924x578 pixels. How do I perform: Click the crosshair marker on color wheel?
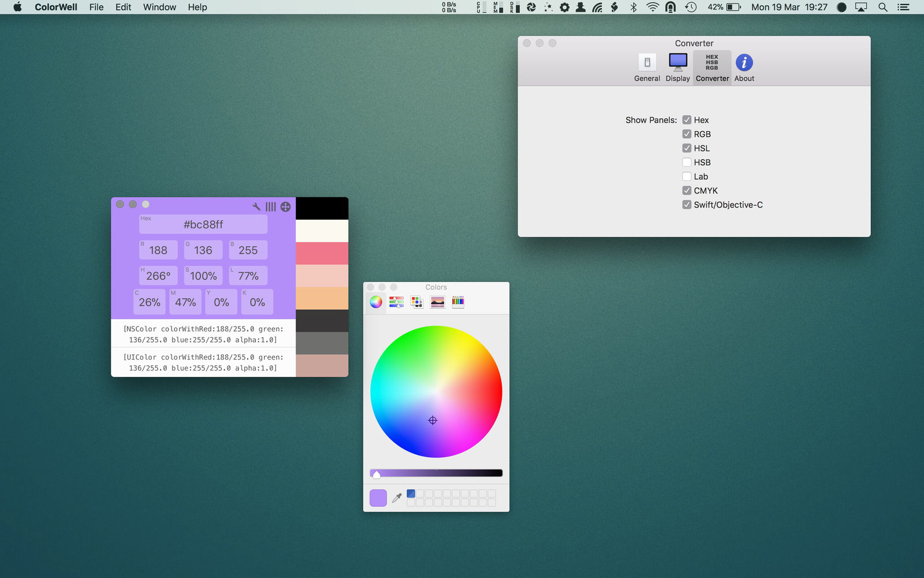tap(433, 420)
